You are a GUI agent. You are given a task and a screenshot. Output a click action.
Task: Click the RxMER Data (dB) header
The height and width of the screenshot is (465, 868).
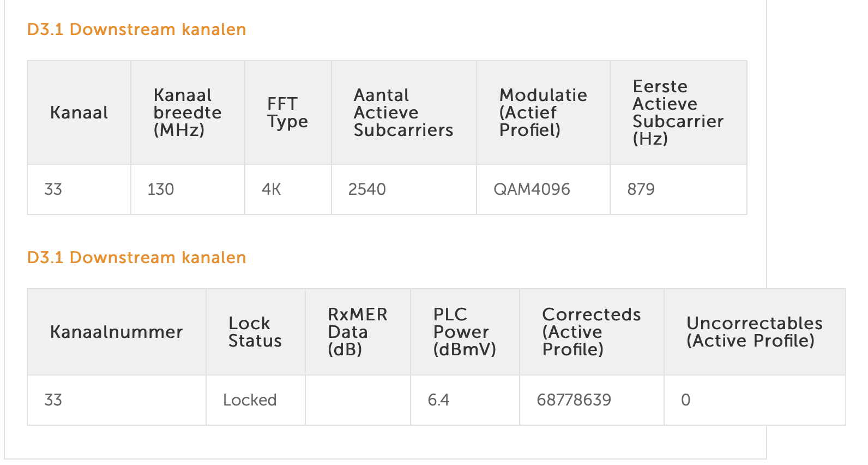357,332
